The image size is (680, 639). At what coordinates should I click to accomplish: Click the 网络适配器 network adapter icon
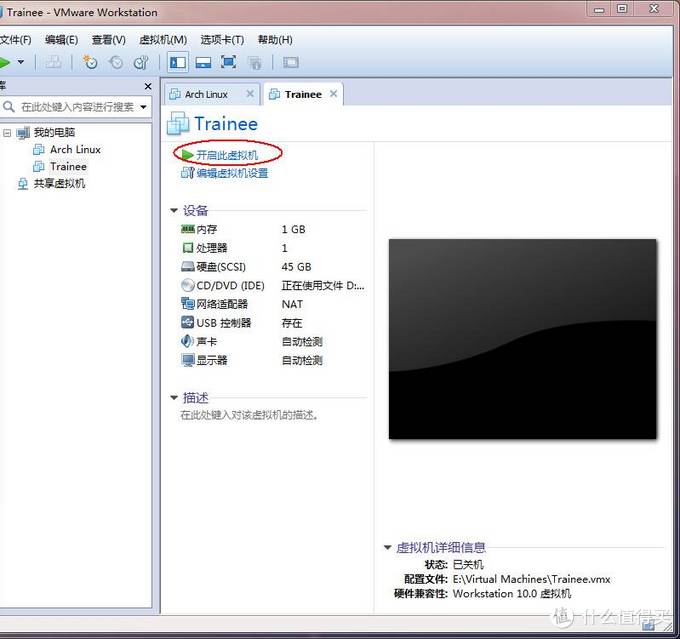pyautogui.click(x=187, y=304)
